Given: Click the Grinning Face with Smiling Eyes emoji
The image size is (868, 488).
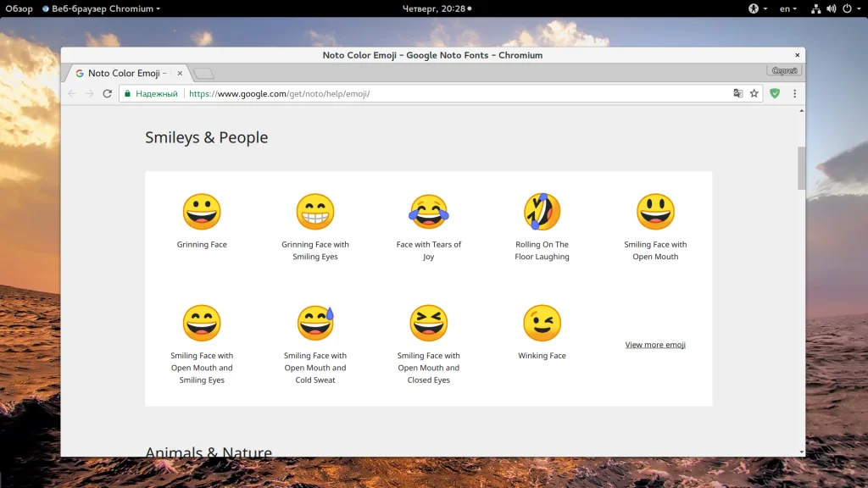Looking at the screenshot, I should pos(315,212).
